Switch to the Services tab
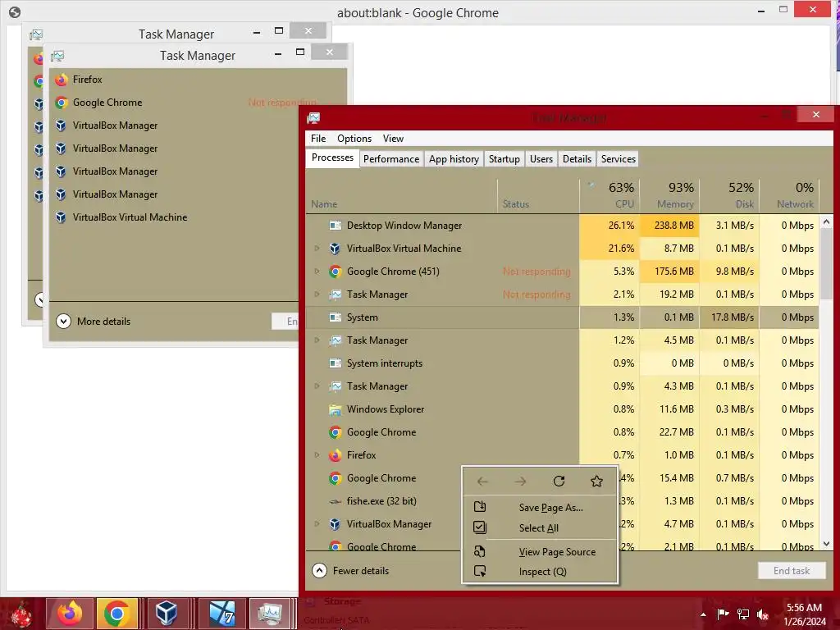 point(619,159)
